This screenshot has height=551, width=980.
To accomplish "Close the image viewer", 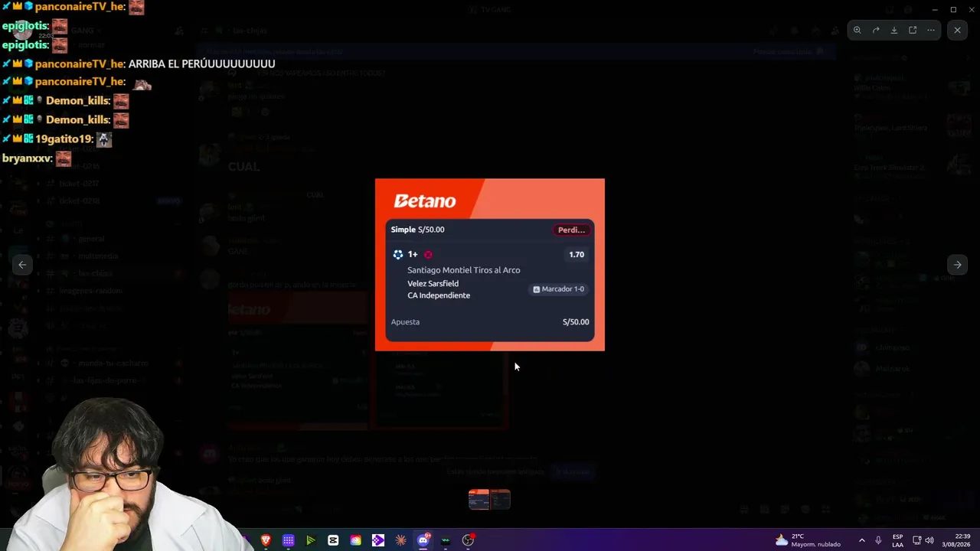I will pyautogui.click(x=957, y=30).
